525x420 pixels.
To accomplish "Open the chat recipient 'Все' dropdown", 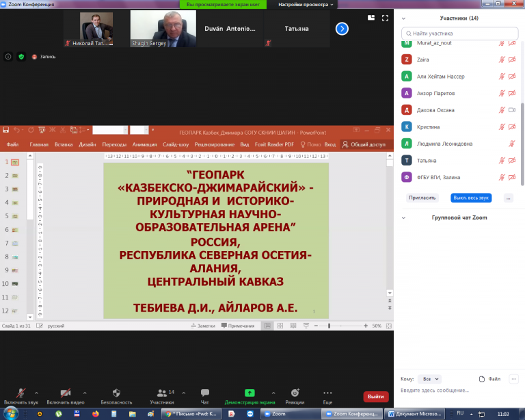I will 431,378.
